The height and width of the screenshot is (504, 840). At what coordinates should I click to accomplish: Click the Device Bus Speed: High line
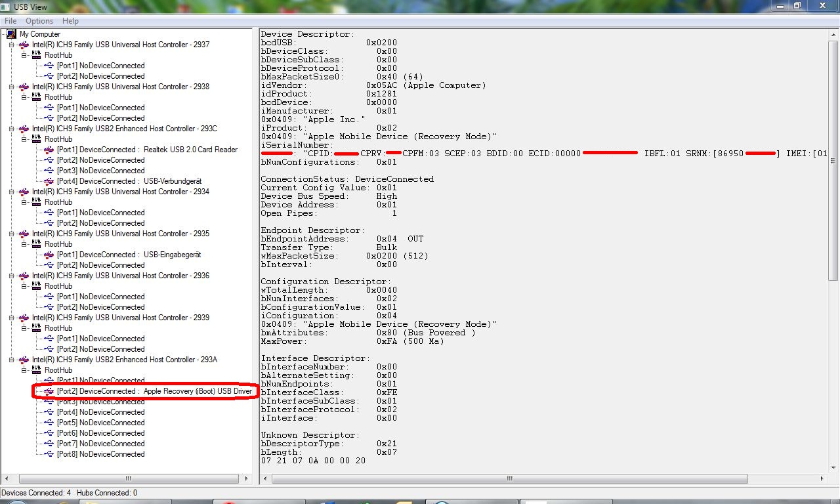coord(329,196)
